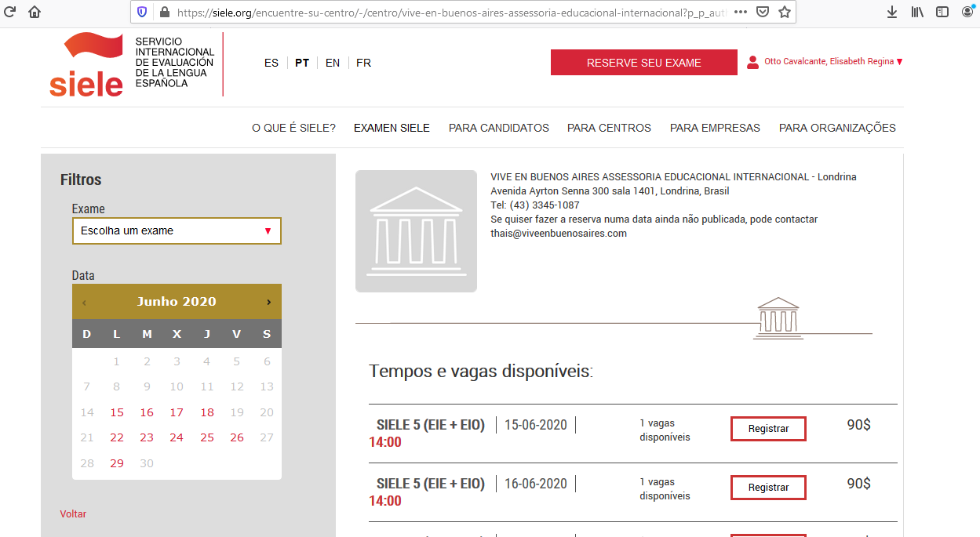Select June 25 on the calendar
The height and width of the screenshot is (537, 980).
click(207, 437)
